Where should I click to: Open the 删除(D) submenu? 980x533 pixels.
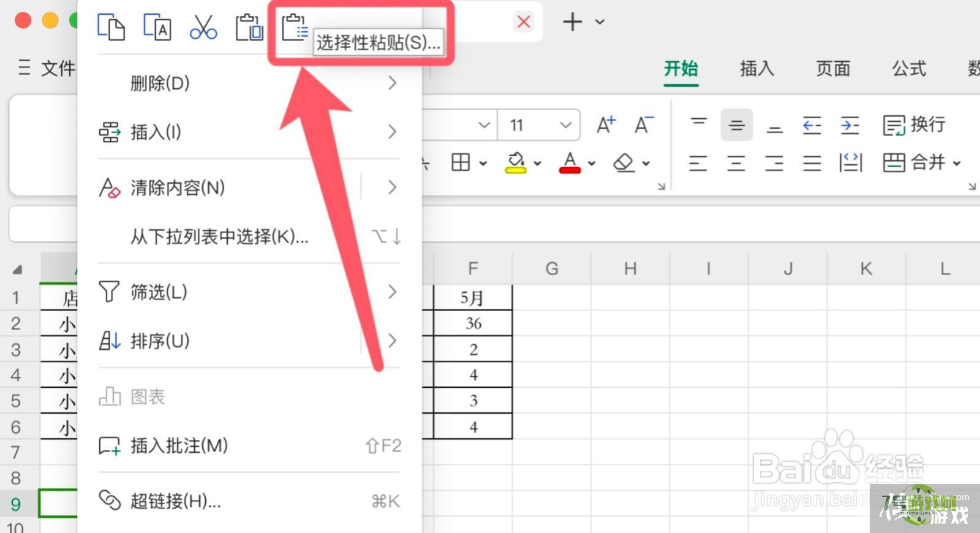pyautogui.click(x=249, y=83)
